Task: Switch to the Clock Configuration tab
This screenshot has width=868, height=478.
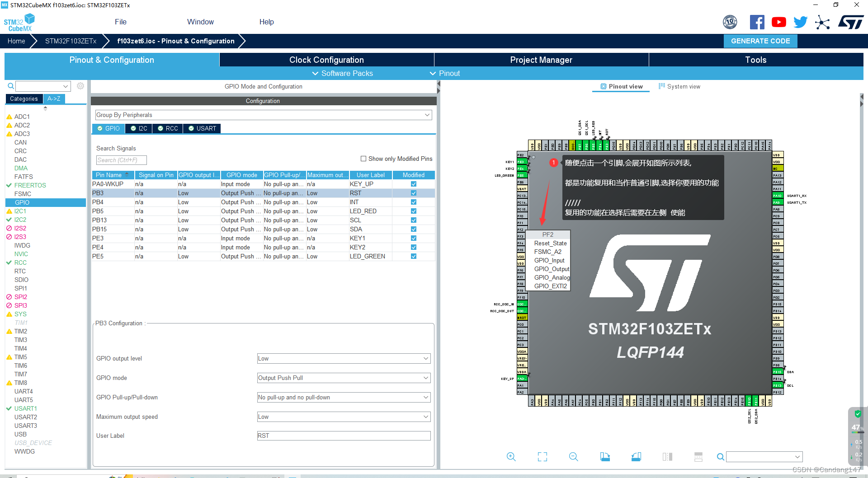Action: tap(326, 60)
